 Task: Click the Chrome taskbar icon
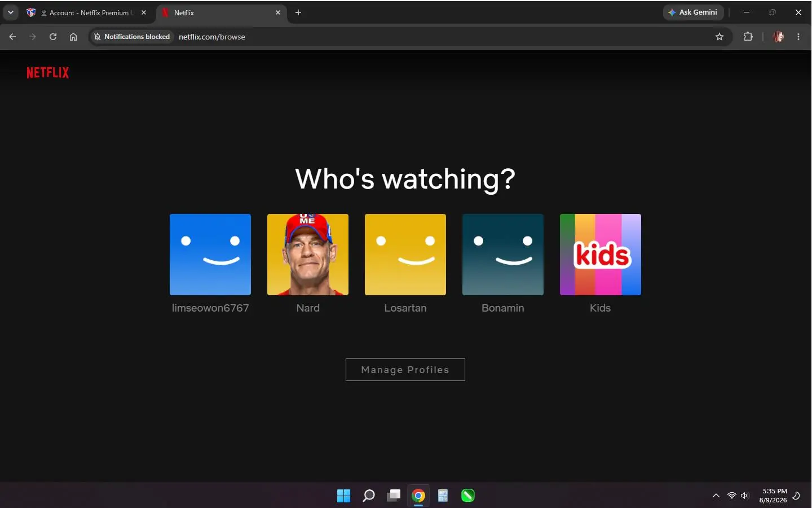(418, 496)
